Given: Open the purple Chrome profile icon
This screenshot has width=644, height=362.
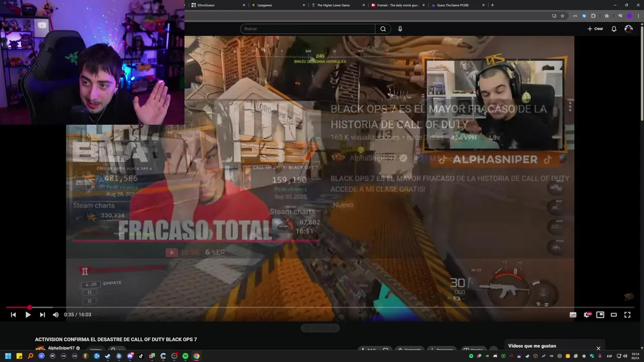Looking at the screenshot, I should tap(629, 16).
